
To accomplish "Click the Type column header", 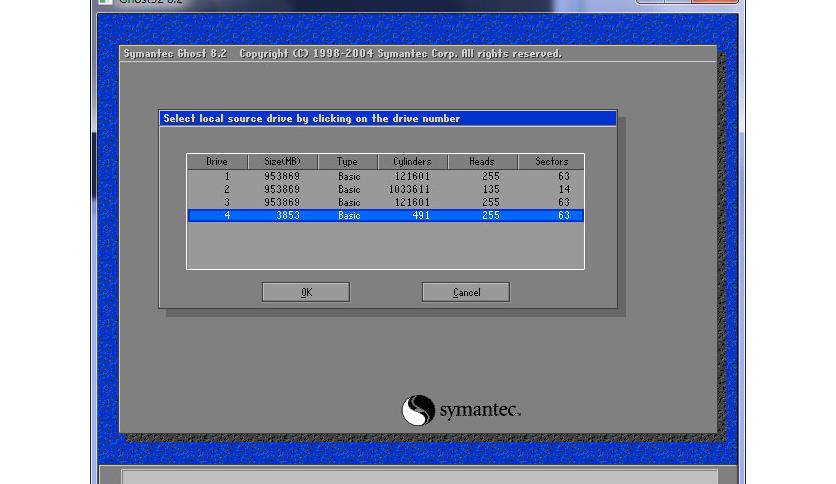I will [348, 162].
